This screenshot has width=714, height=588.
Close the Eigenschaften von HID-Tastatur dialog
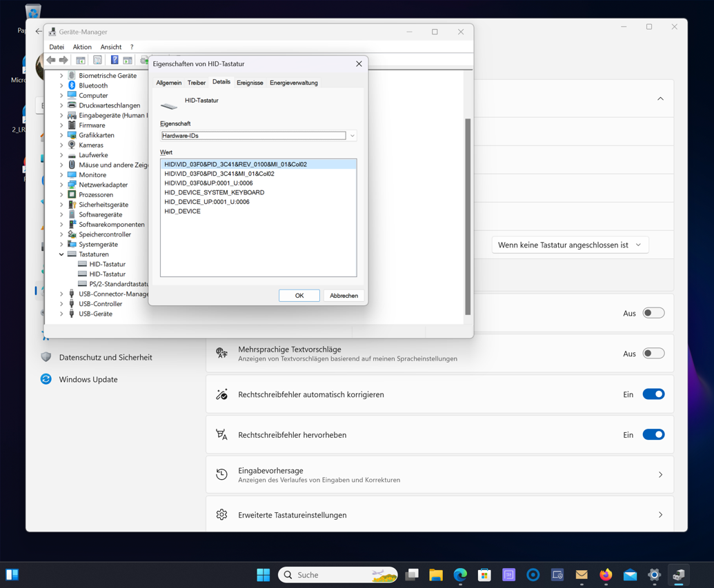click(x=359, y=63)
